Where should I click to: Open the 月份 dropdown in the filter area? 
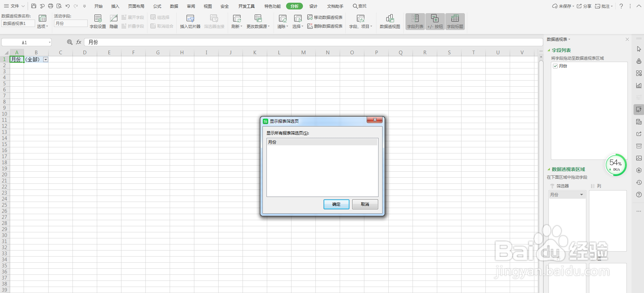(x=582, y=195)
